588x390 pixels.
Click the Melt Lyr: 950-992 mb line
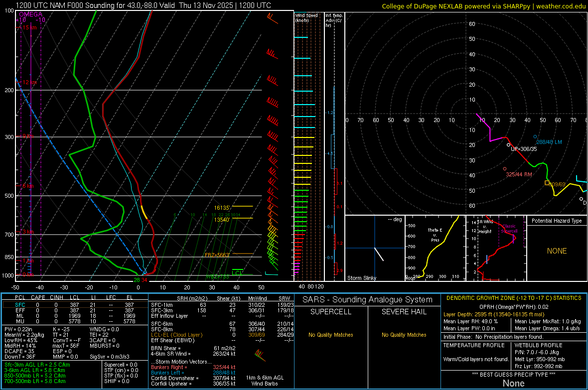click(x=540, y=359)
